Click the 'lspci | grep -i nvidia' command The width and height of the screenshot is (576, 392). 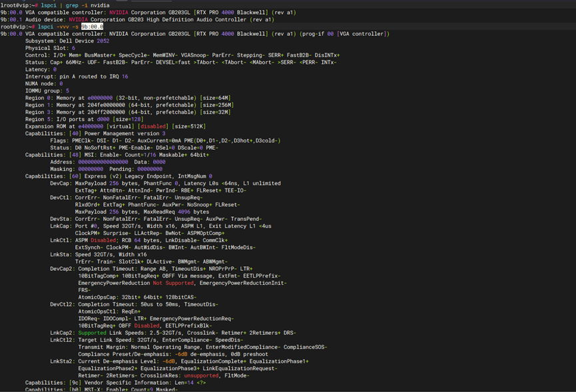[75, 5]
